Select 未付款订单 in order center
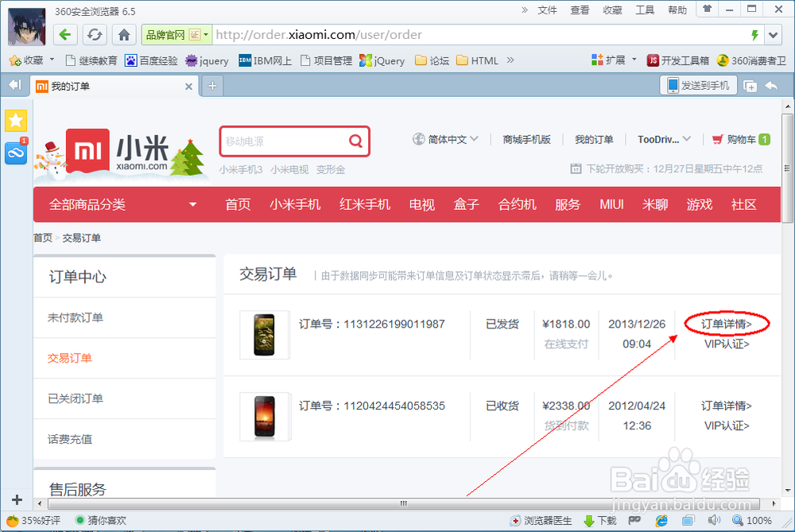 click(x=76, y=317)
